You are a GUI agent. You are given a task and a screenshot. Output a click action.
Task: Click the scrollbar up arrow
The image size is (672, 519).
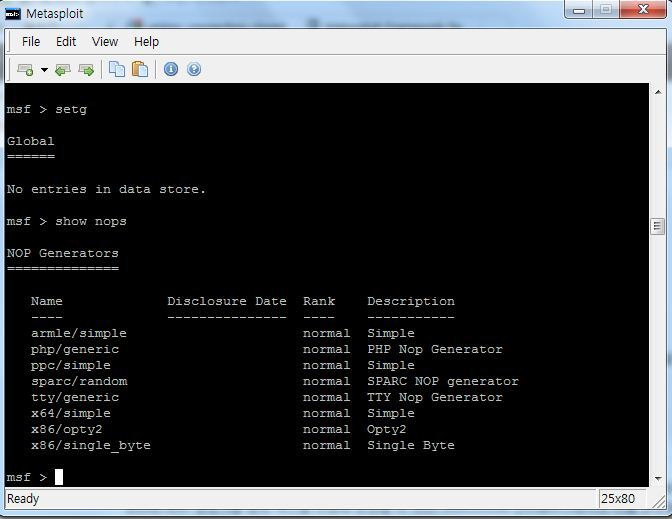(658, 92)
